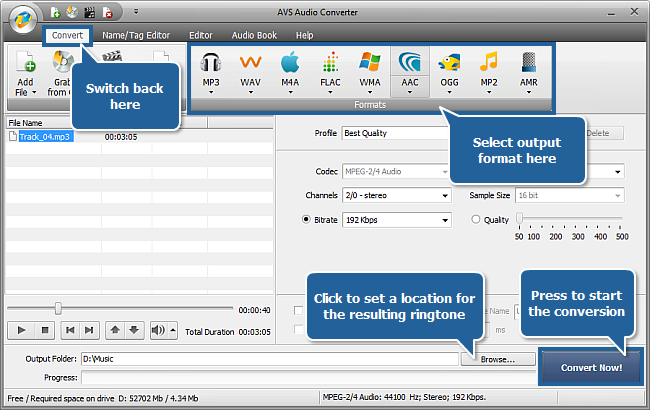
Task: Stop playback
Action: tap(45, 330)
